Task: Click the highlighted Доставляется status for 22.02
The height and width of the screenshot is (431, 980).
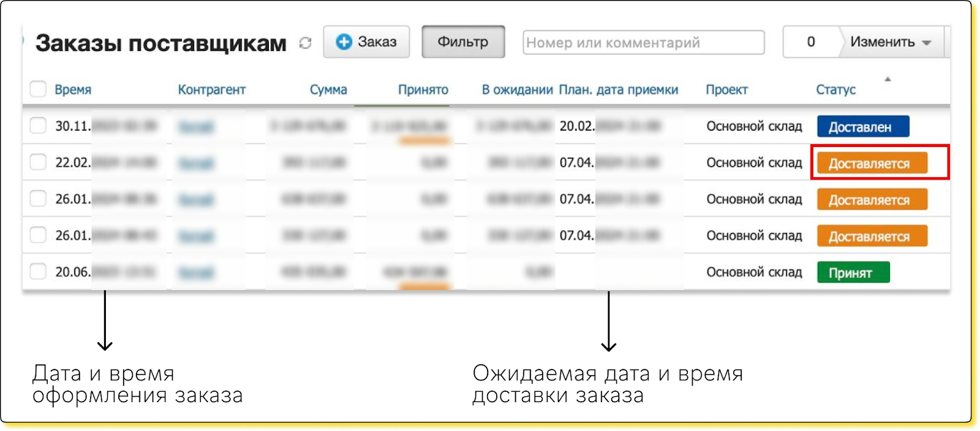Action: pos(872,163)
